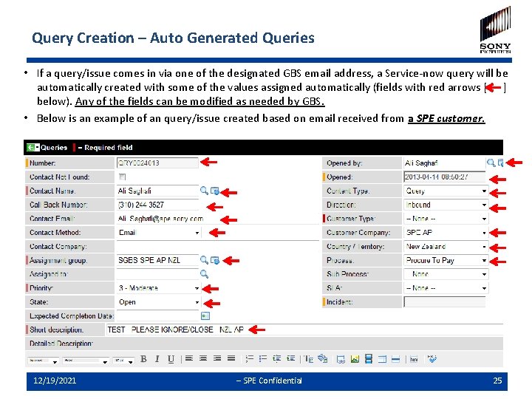The height and width of the screenshot is (399, 532).
Task: Open record preview icon for Opened by
Action: click(500, 163)
